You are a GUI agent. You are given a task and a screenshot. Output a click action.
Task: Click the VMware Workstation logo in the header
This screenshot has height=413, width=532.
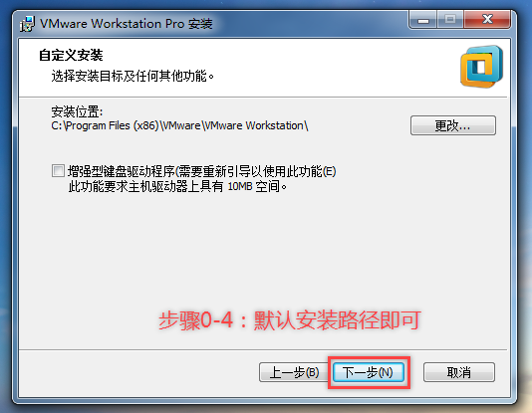click(481, 67)
